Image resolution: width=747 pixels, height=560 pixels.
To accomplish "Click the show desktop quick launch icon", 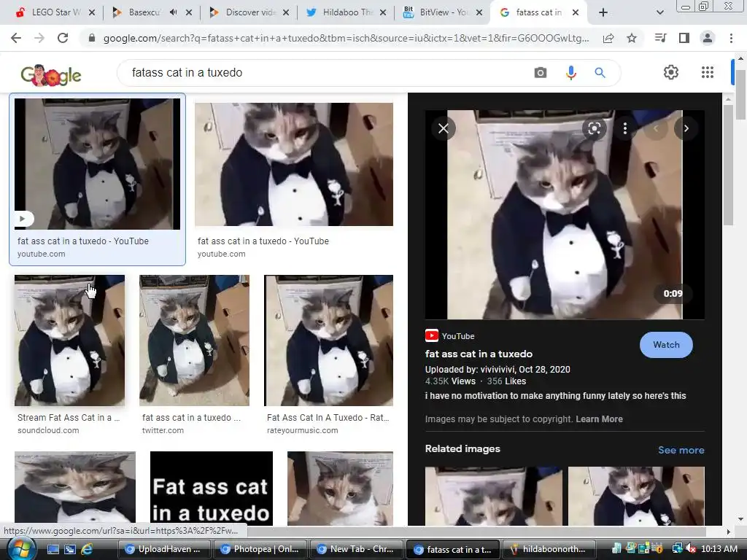I will pyautogui.click(x=53, y=549).
